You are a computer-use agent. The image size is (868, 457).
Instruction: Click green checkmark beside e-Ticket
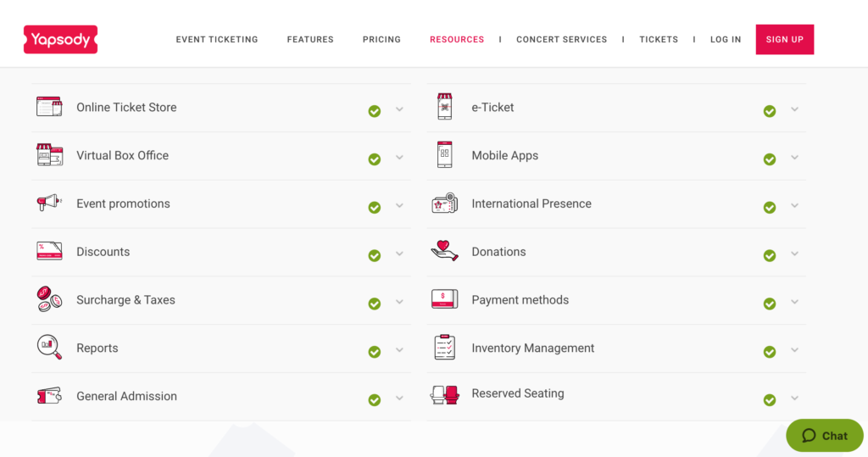pos(770,111)
